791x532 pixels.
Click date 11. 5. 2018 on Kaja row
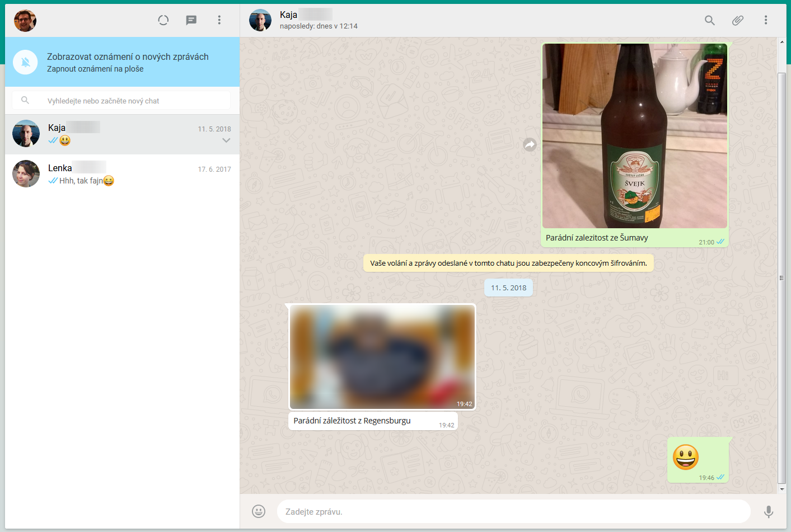214,129
